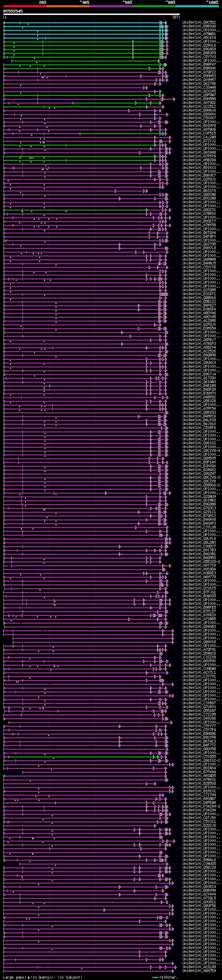
Task: Select label UniRef100_Q9SKK0
Action: 199,114
